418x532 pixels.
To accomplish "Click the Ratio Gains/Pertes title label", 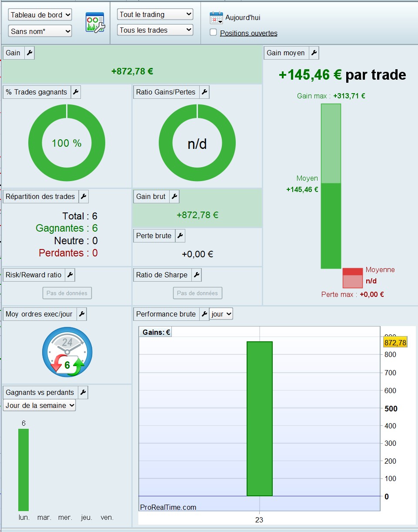I will pyautogui.click(x=166, y=92).
